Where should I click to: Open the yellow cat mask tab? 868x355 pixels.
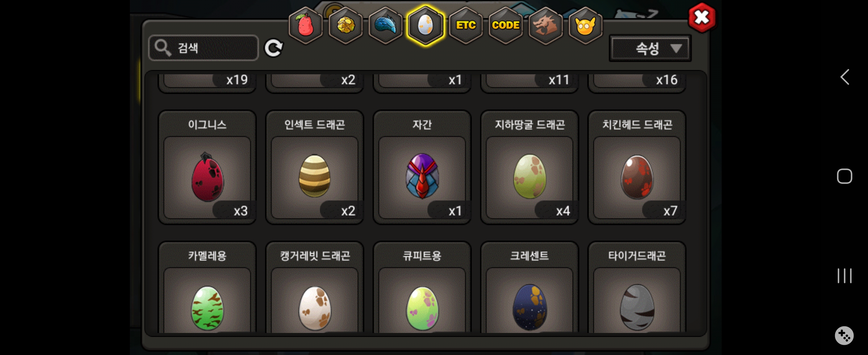[585, 25]
